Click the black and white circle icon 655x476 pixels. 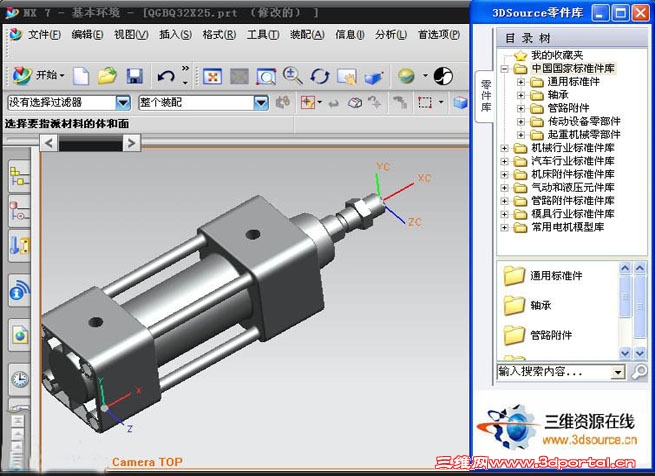click(x=443, y=76)
